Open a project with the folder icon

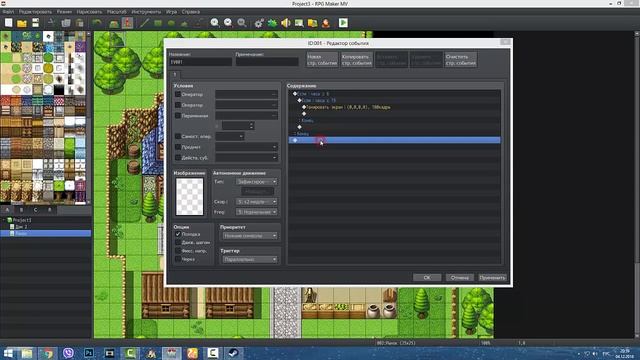coord(22,23)
